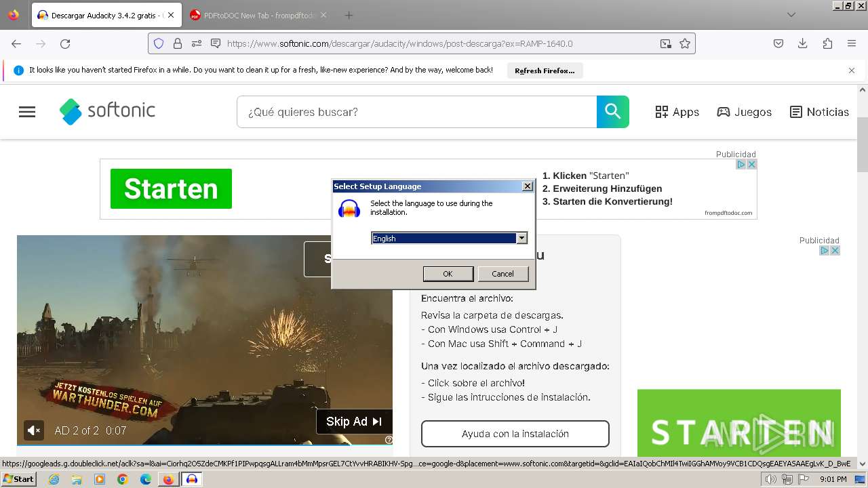Open Microsoft Edge from taskbar
Image resolution: width=868 pixels, height=488 pixels.
coord(146,479)
